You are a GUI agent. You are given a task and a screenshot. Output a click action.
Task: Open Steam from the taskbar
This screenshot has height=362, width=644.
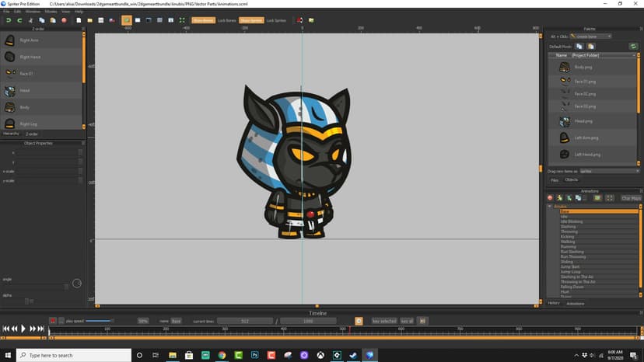pyautogui.click(x=353, y=355)
